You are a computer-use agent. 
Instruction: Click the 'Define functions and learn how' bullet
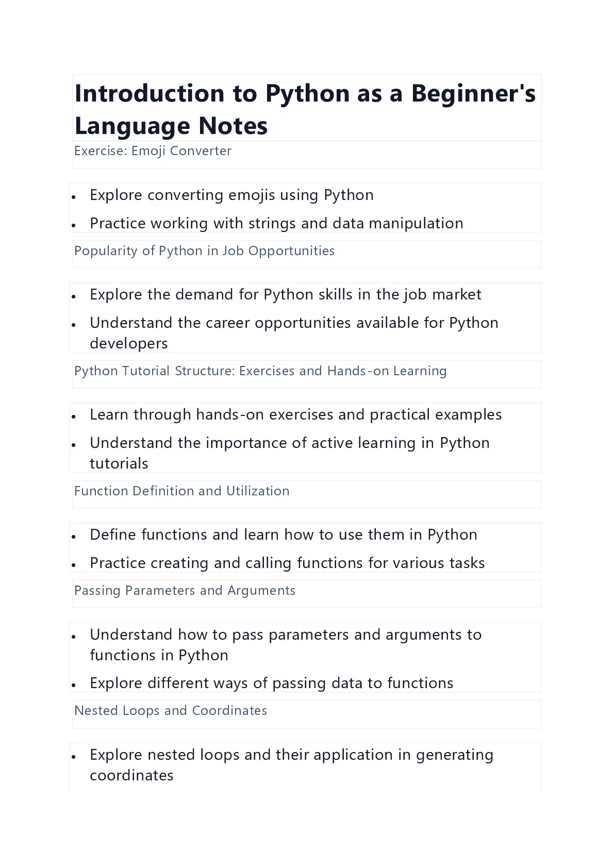point(283,535)
